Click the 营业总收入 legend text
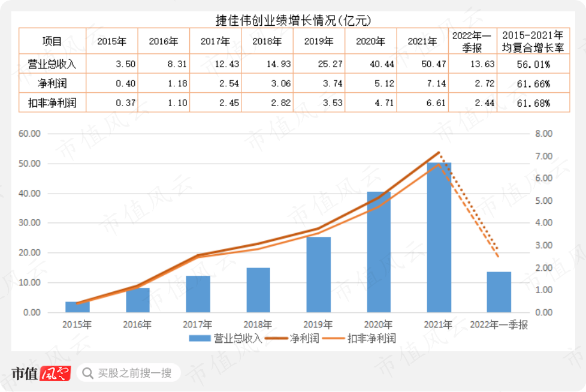 238,339
